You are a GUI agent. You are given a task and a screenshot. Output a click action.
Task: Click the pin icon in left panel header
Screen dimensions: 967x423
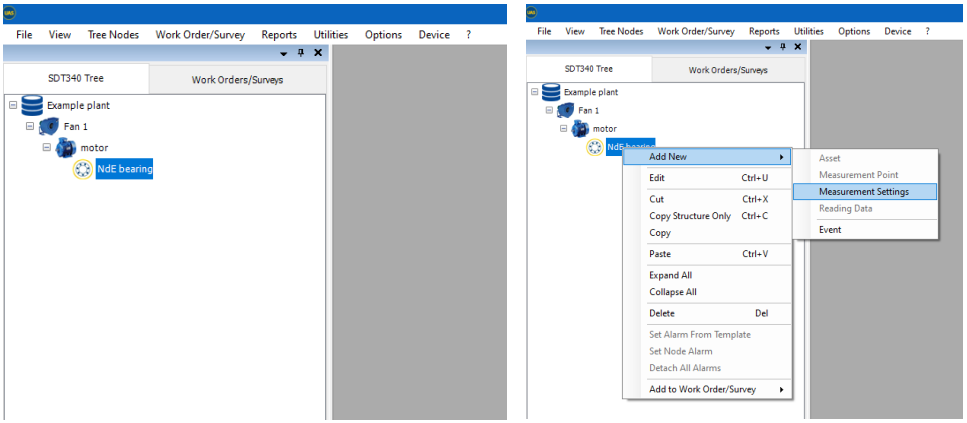point(301,53)
